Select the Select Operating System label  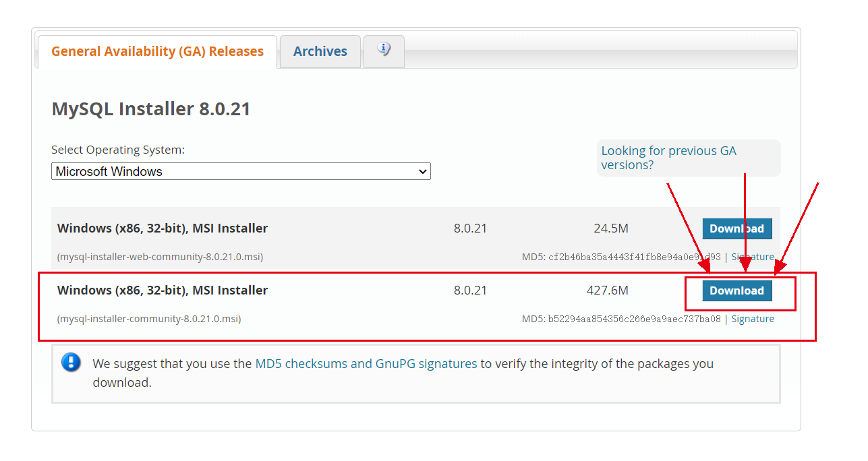pyautogui.click(x=118, y=150)
